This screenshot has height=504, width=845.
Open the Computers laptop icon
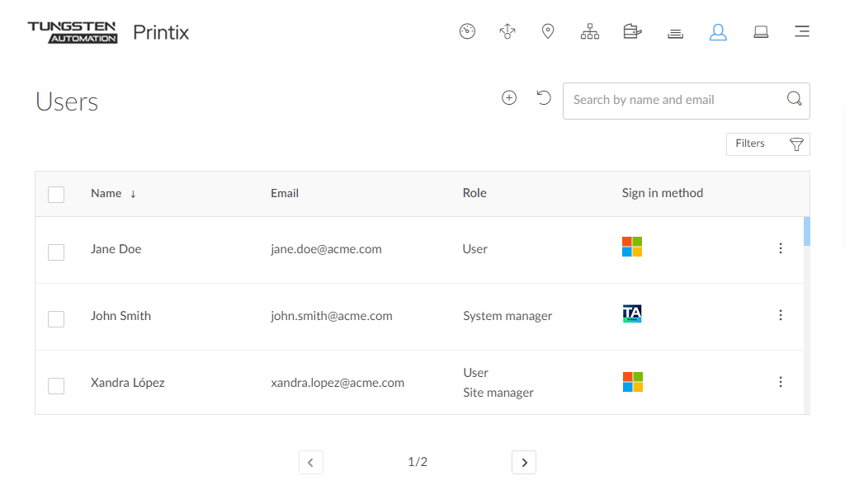(761, 32)
